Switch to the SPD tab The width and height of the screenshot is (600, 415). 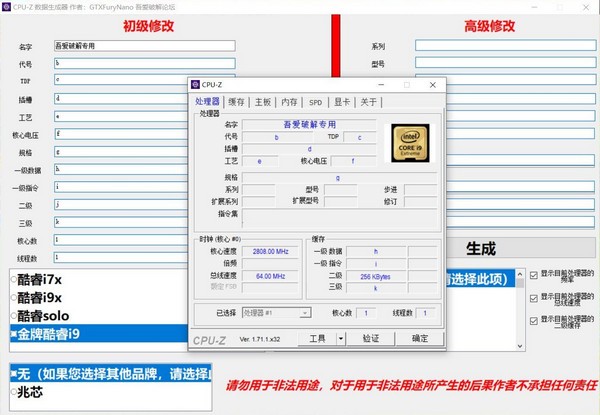click(315, 102)
